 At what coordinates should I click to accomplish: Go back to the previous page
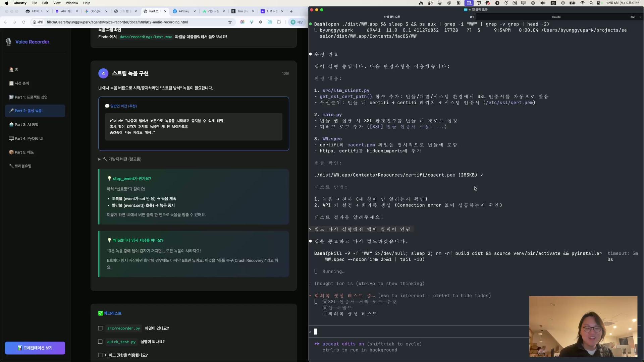(x=6, y=22)
